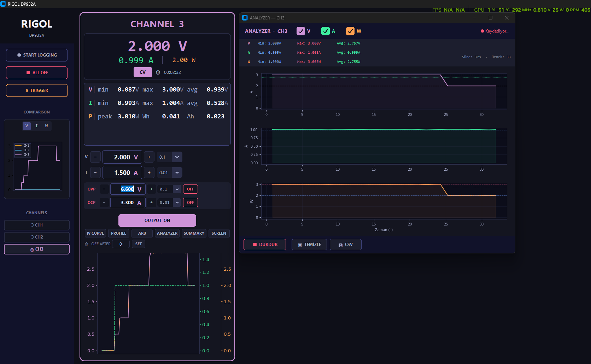Open the voltage step size dropdown
This screenshot has height=364, width=591.
coord(177,157)
